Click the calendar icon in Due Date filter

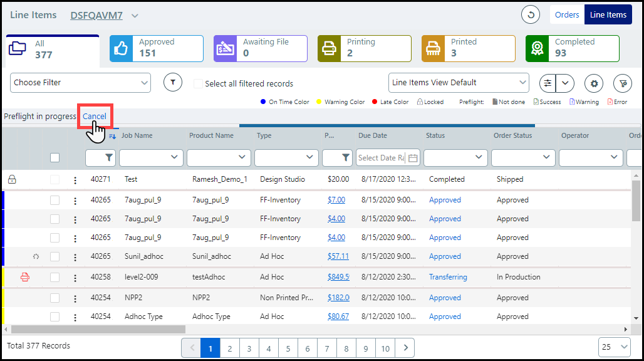pyautogui.click(x=413, y=158)
